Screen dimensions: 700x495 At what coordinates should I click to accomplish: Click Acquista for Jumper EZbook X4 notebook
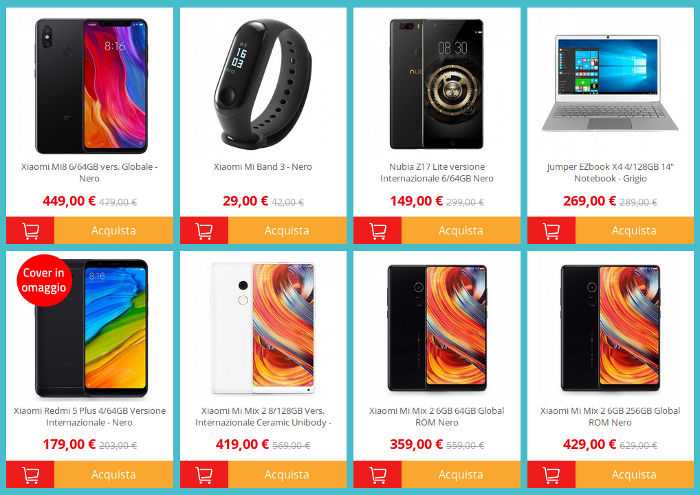click(x=634, y=230)
